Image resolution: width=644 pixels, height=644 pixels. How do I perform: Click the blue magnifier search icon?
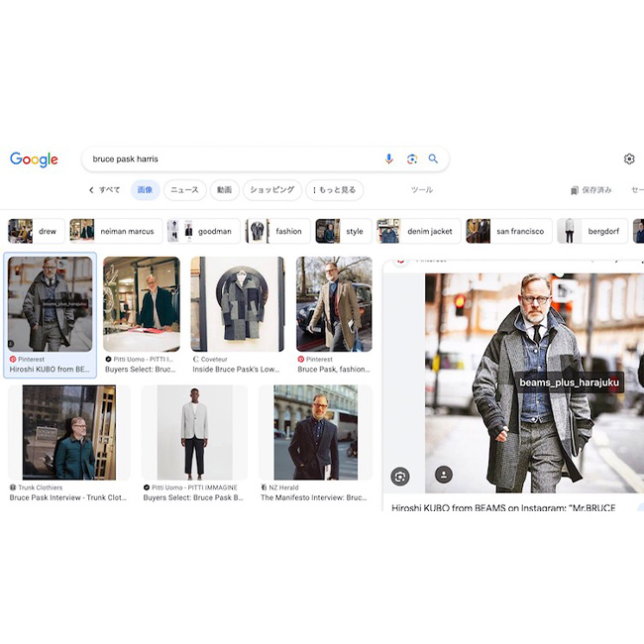coord(433,159)
